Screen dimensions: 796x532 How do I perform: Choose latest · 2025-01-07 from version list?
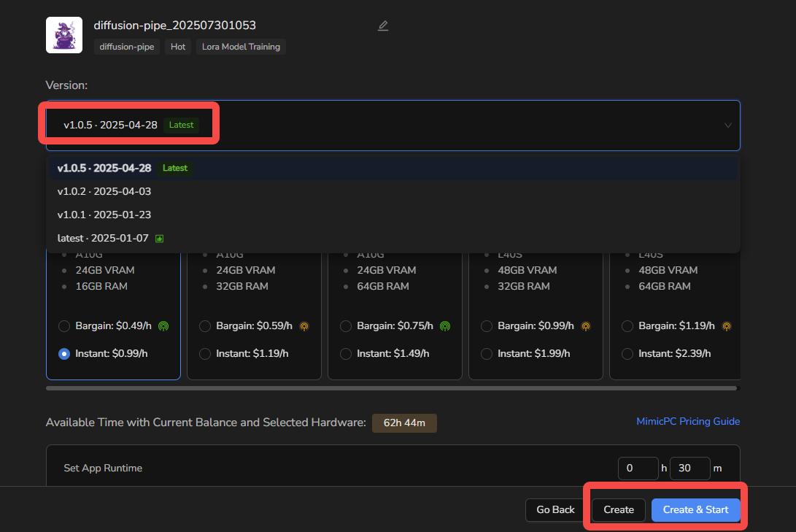[393, 238]
